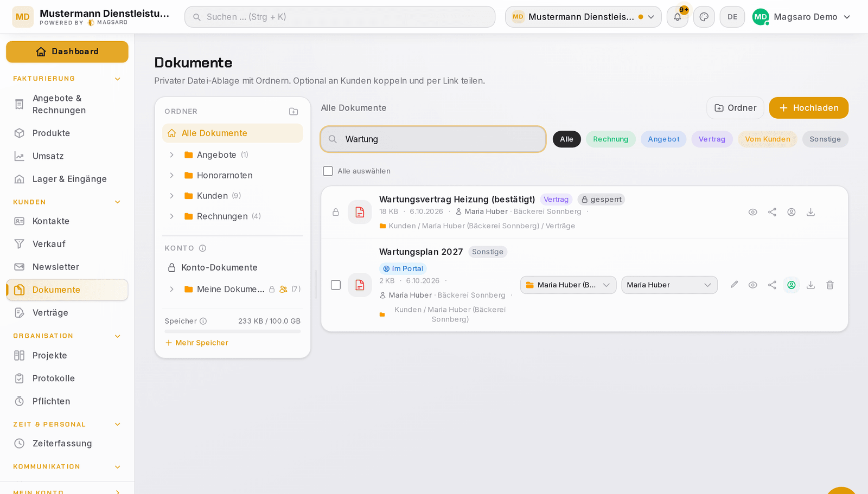The image size is (868, 494).
Task: Preview Wartungsvertrag Heizung with the eye icon
Action: click(x=753, y=212)
